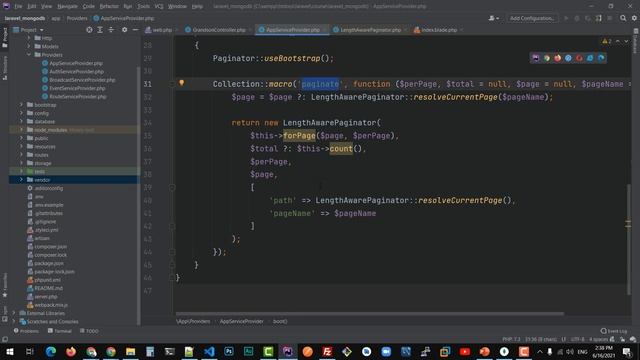Click the Debug button in toolbar
The height and width of the screenshot is (360, 640).
(x=577, y=18)
